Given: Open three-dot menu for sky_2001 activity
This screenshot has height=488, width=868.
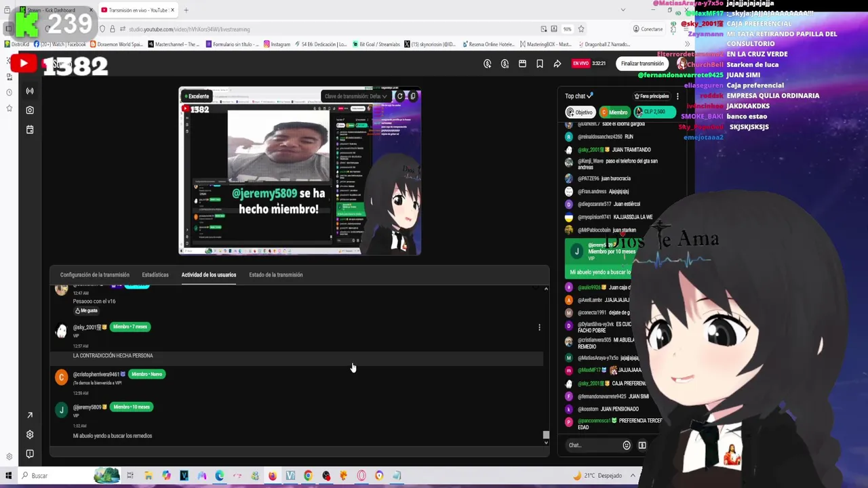Looking at the screenshot, I should (x=539, y=327).
